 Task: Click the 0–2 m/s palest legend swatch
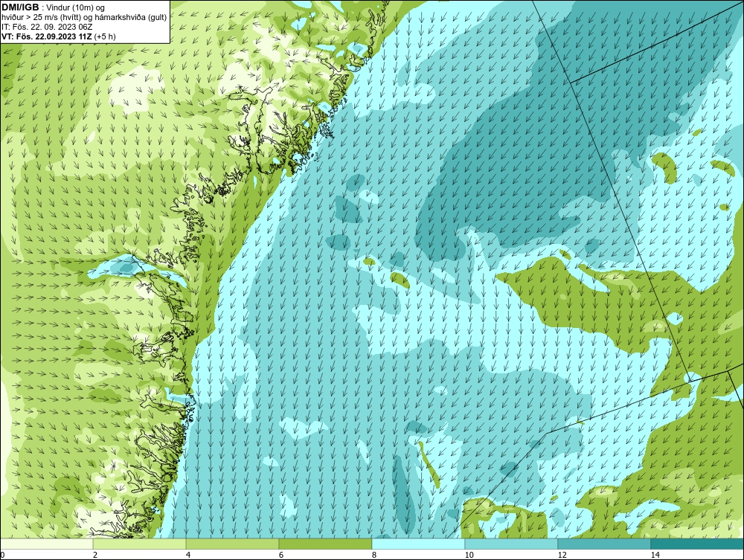tap(46, 544)
